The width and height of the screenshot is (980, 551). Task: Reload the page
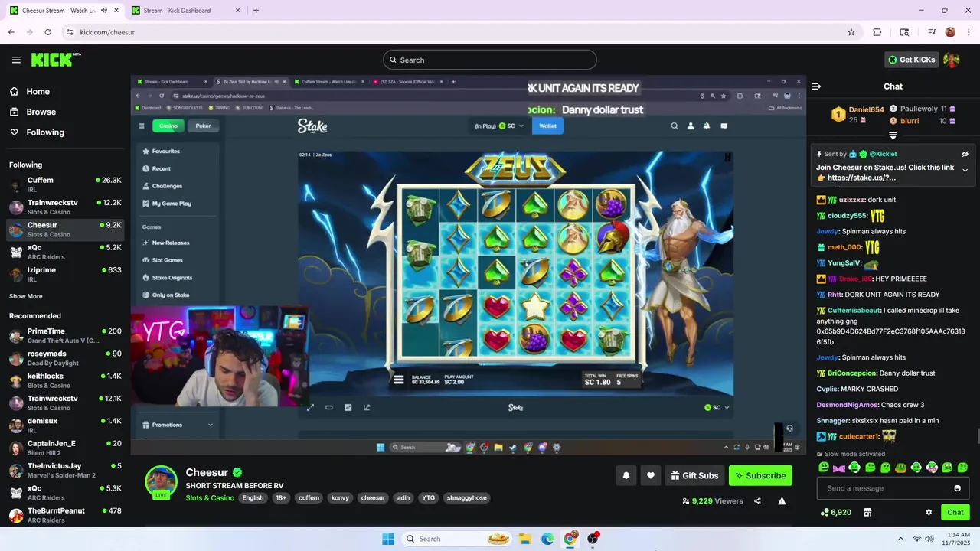(48, 32)
